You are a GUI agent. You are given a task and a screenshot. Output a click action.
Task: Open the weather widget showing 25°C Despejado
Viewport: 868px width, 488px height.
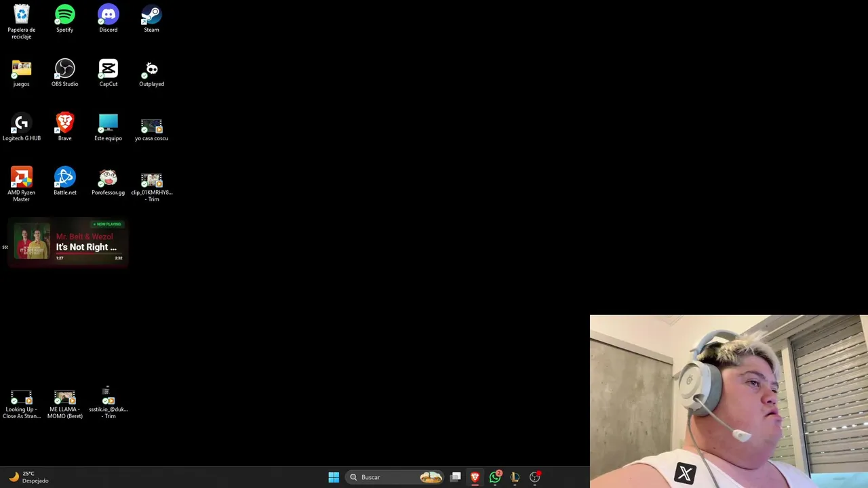28,477
